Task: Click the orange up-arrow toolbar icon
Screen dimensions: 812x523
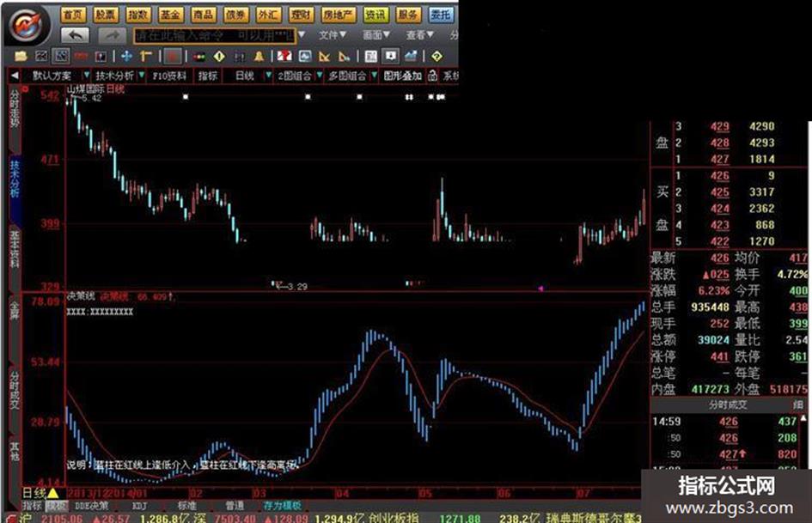Action: 145,56
